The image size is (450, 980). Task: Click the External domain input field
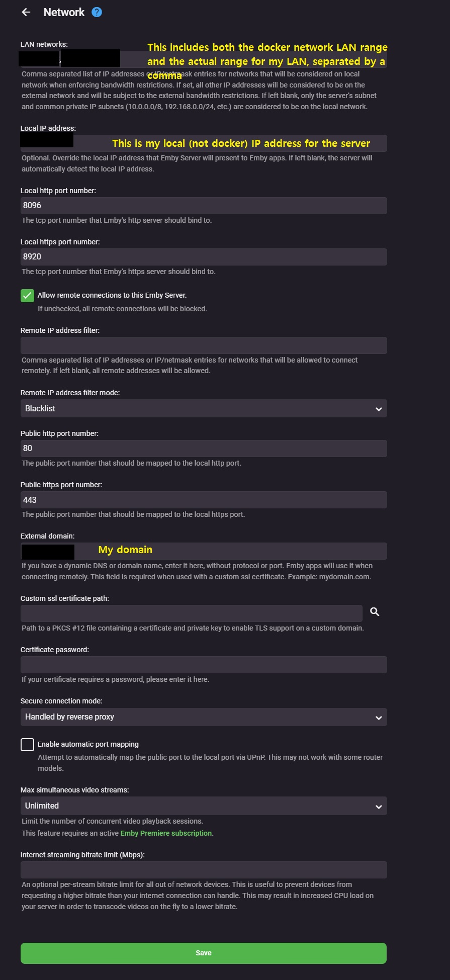204,551
